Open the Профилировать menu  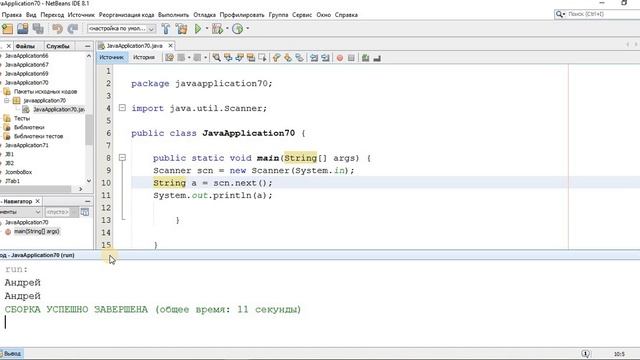(x=242, y=15)
